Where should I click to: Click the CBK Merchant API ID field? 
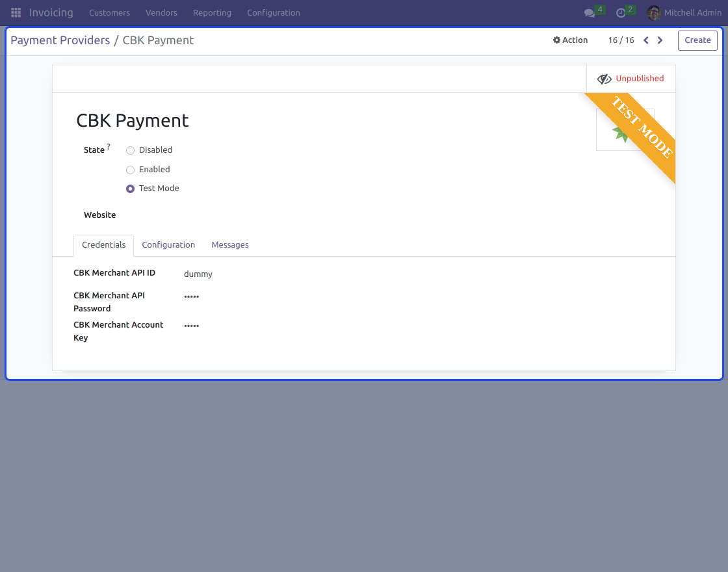click(x=198, y=274)
